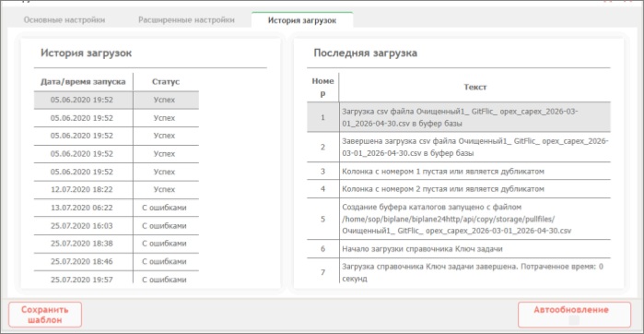Click log row number 6 cell
Viewport: 644px width, 334px height.
(x=322, y=249)
